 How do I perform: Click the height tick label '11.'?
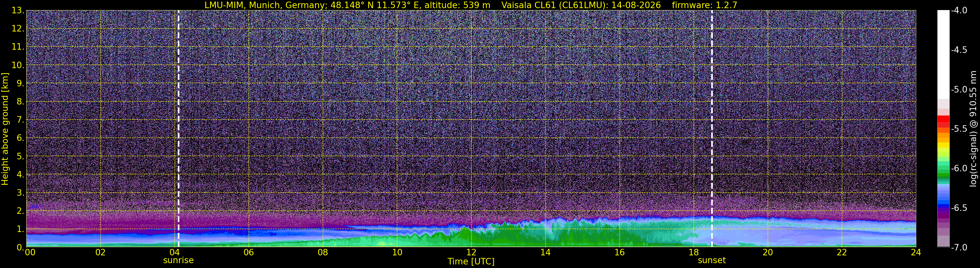pyautogui.click(x=18, y=47)
